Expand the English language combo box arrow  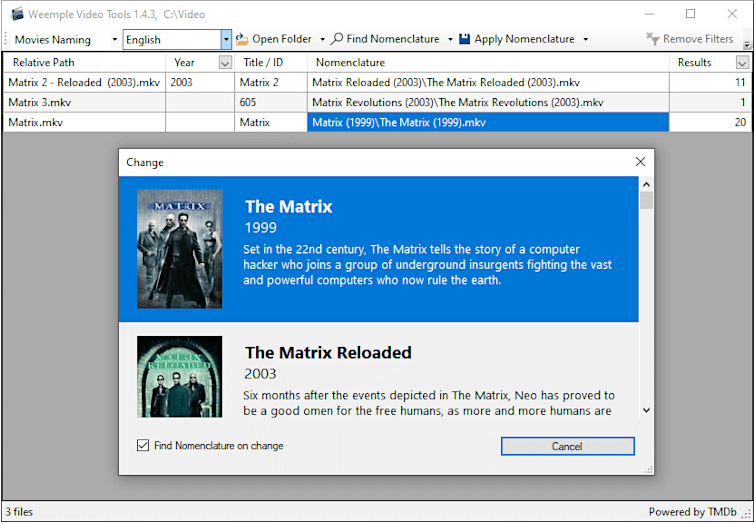point(226,40)
